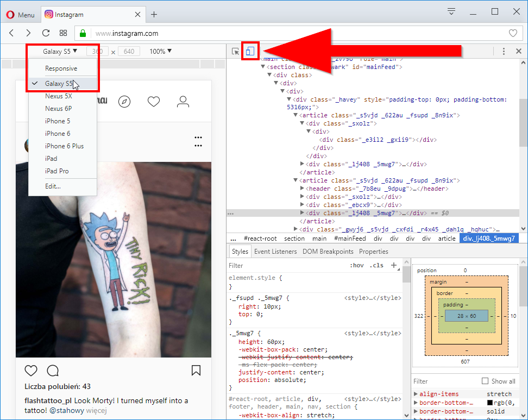Open a new browser tab with plus

click(x=154, y=15)
